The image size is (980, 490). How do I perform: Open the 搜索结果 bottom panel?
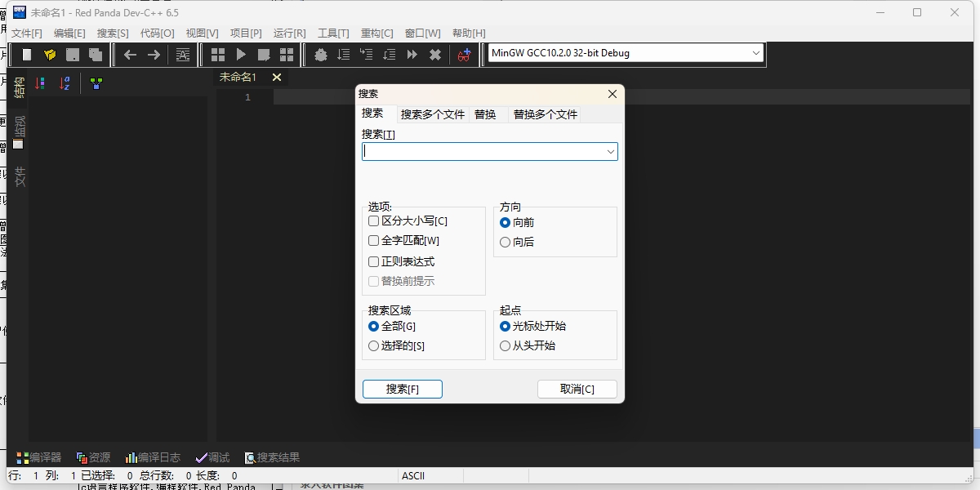pyautogui.click(x=272, y=457)
